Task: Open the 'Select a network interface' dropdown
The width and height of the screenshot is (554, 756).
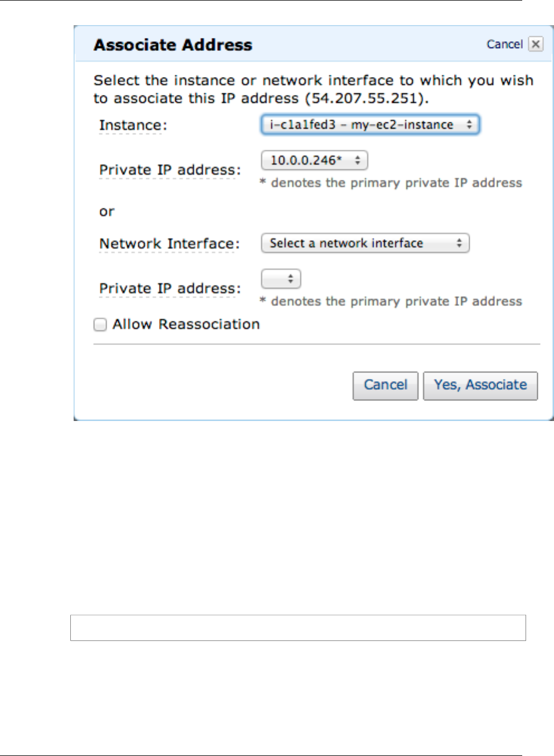Action: pyautogui.click(x=365, y=243)
